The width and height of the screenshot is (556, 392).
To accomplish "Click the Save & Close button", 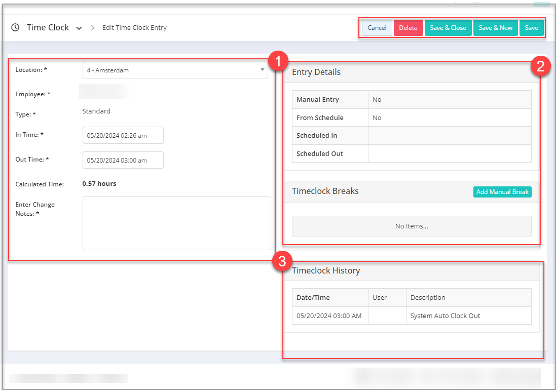I will point(448,28).
